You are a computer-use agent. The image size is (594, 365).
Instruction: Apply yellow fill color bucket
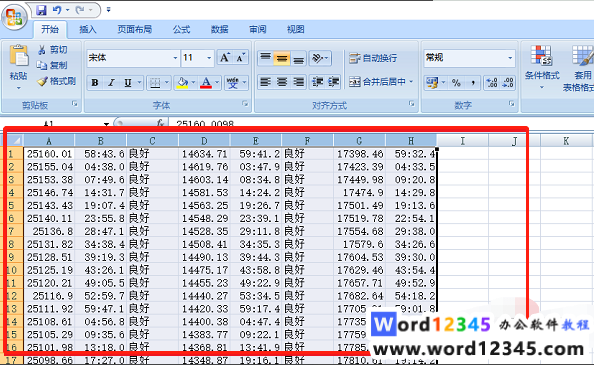(x=183, y=83)
